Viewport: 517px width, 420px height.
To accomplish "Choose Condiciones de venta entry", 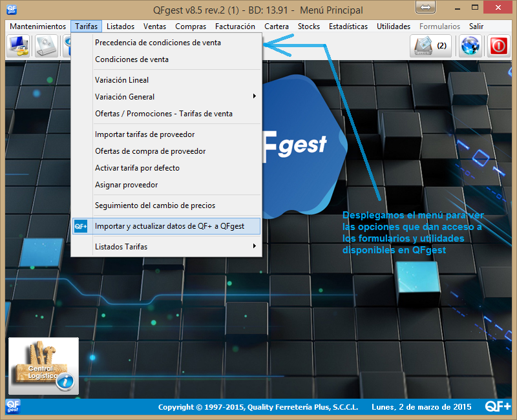I will pyautogui.click(x=167, y=59).
